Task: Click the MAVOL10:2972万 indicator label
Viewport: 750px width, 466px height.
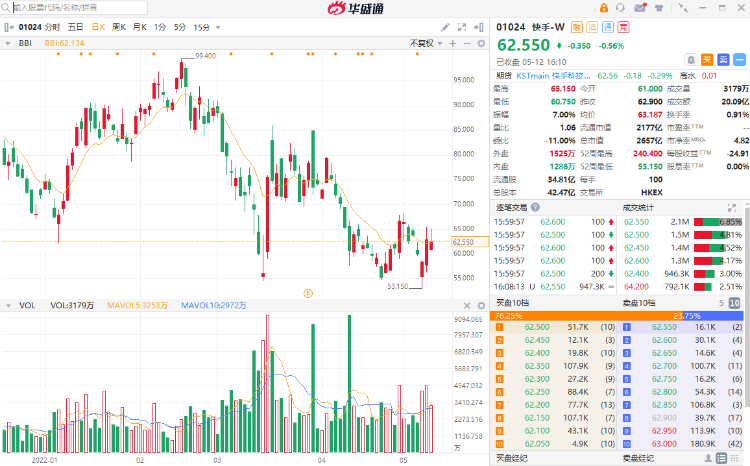Action: point(213,305)
